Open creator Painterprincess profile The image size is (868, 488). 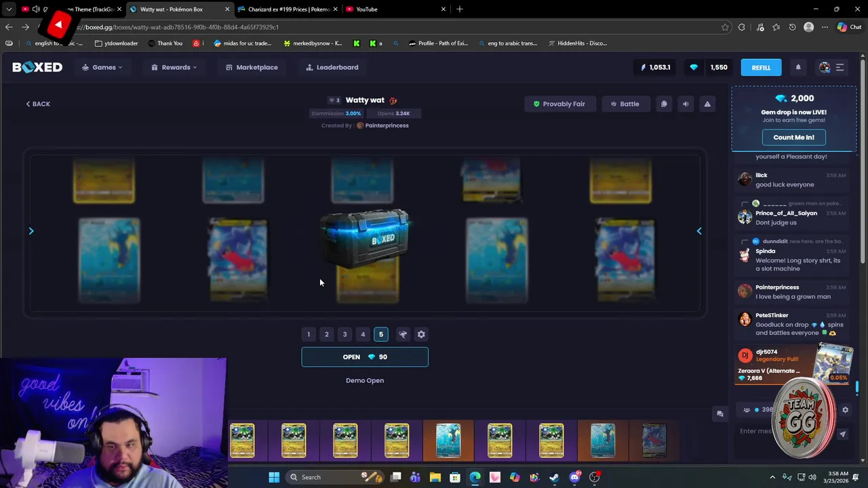387,125
